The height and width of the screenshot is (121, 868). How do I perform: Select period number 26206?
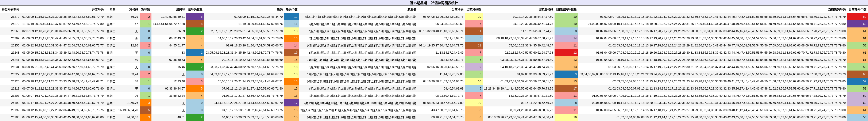[x=15, y=95]
